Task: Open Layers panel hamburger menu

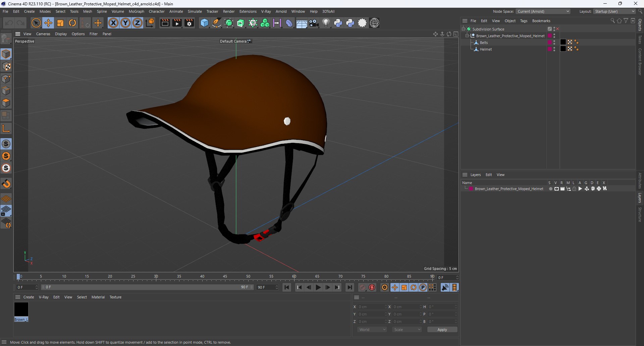Action: 465,175
